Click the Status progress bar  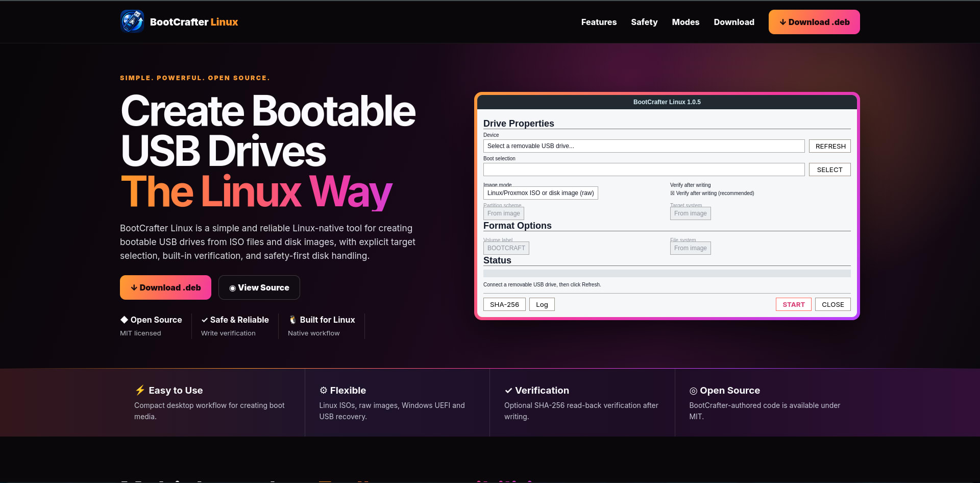point(667,273)
